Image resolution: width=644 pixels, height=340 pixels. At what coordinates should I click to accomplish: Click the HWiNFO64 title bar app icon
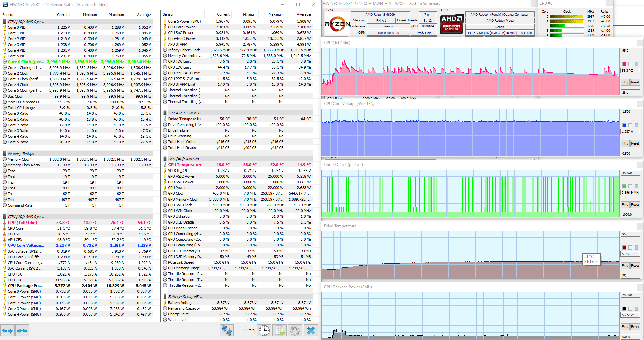5,5
